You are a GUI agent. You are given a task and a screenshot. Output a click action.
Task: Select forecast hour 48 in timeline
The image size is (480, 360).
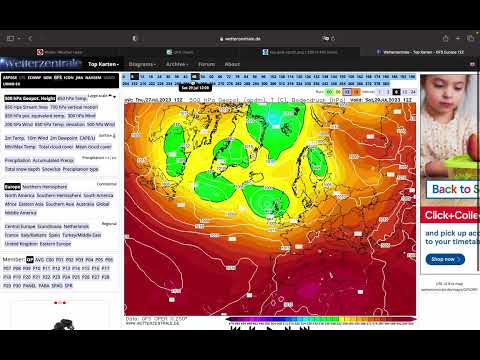(195, 77)
